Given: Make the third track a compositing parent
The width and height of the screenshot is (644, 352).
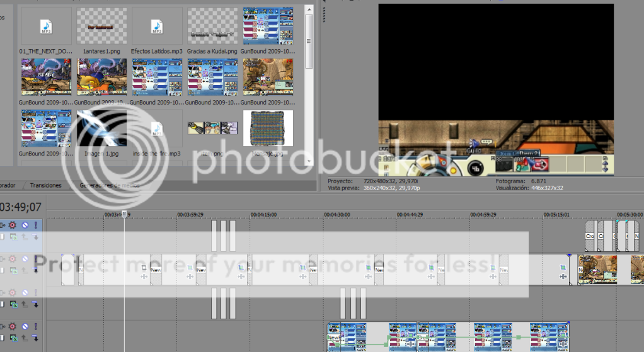Looking at the screenshot, I should [25, 304].
